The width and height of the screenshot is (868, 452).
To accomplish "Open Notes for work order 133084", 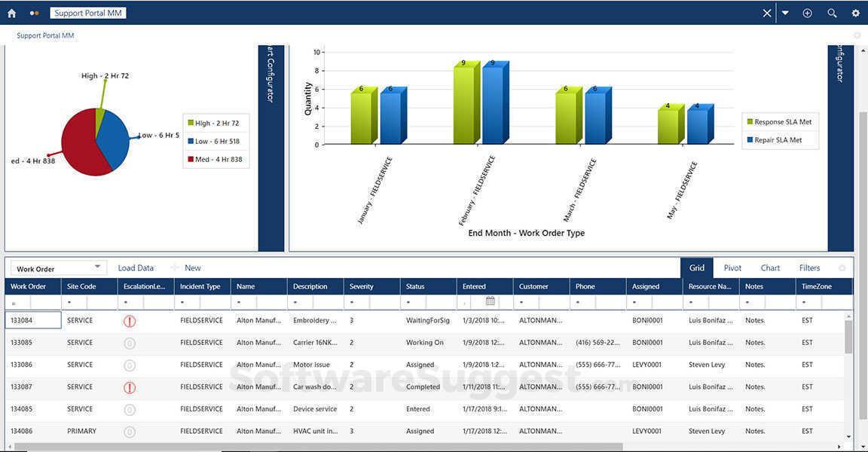I will tap(755, 320).
